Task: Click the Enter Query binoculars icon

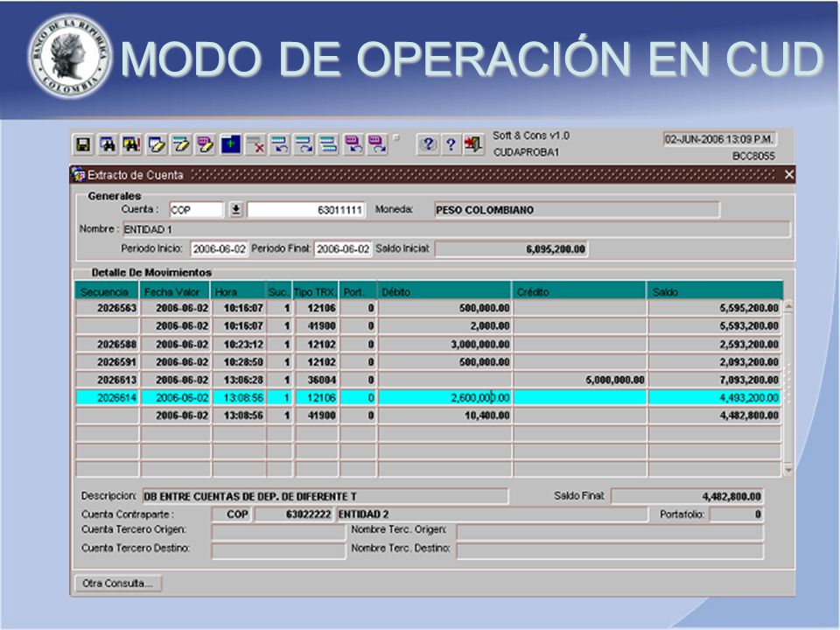Action: tap(108, 144)
